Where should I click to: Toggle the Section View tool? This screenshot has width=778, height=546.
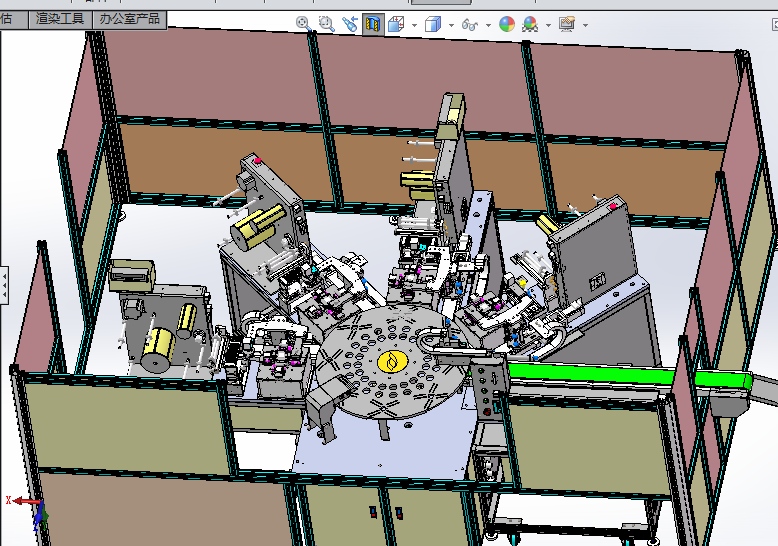coord(373,23)
